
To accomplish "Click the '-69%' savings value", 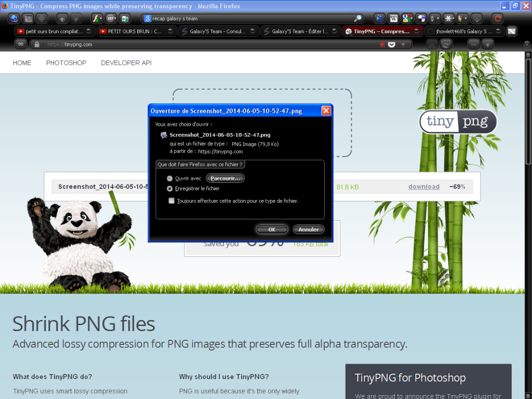I will 457,187.
